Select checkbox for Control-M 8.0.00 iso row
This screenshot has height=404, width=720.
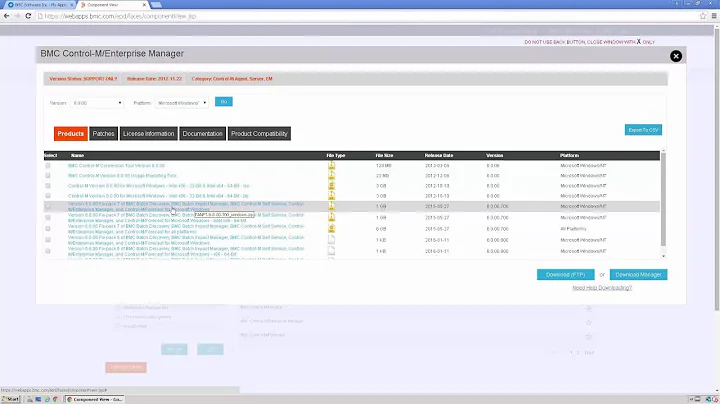[x=48, y=185]
